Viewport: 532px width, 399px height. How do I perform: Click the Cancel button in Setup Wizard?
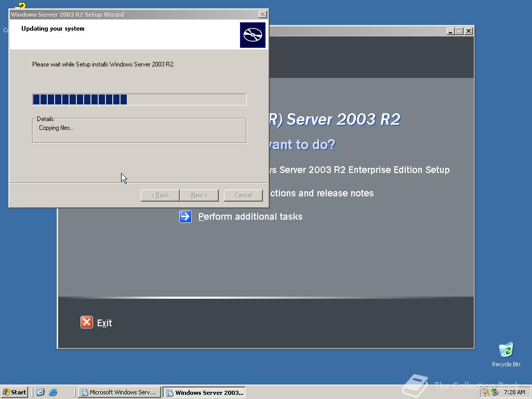pyautogui.click(x=243, y=195)
